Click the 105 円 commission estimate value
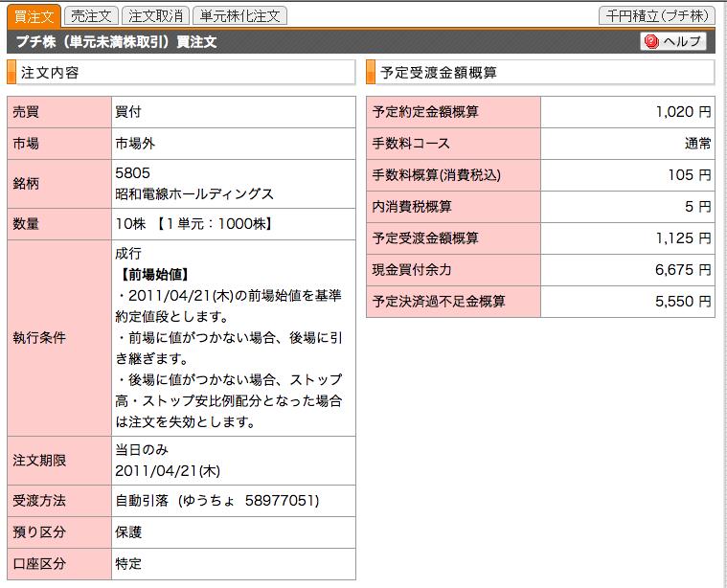Screen dimensions: 727x588 coord(690,175)
